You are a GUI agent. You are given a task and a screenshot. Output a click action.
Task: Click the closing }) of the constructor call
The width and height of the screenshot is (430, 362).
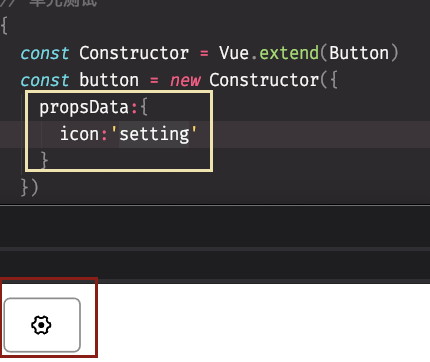[30, 187]
